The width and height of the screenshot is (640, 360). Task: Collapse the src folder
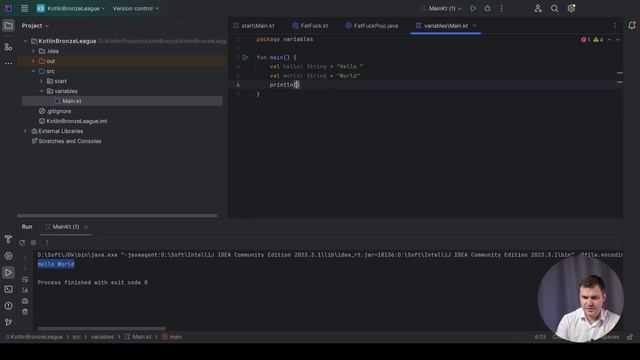click(33, 71)
